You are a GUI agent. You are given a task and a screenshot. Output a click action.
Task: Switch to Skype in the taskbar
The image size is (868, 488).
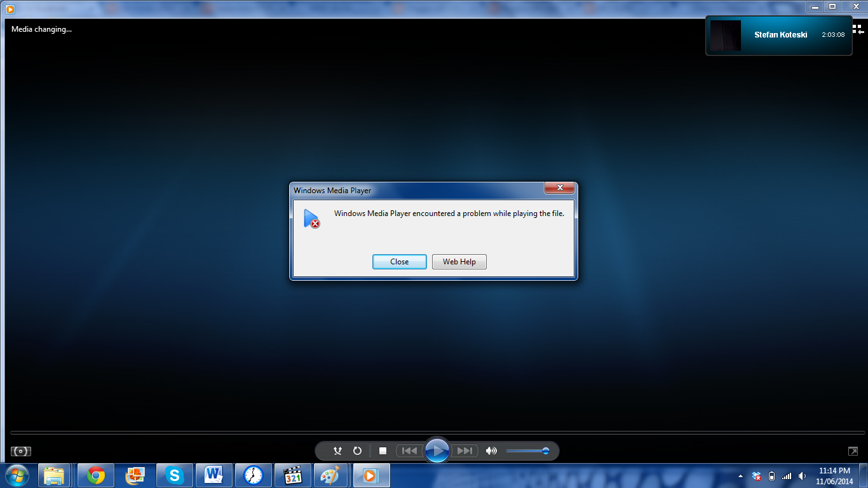pos(175,475)
